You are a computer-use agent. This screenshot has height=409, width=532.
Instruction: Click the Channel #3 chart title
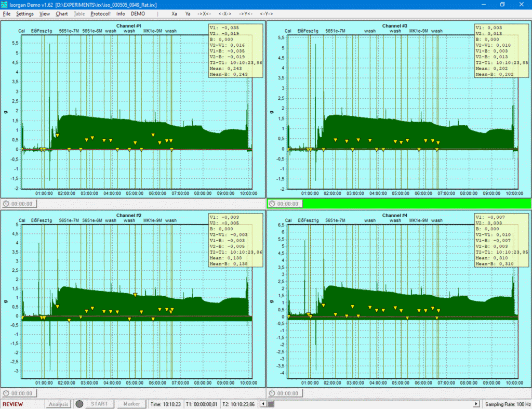395,26
